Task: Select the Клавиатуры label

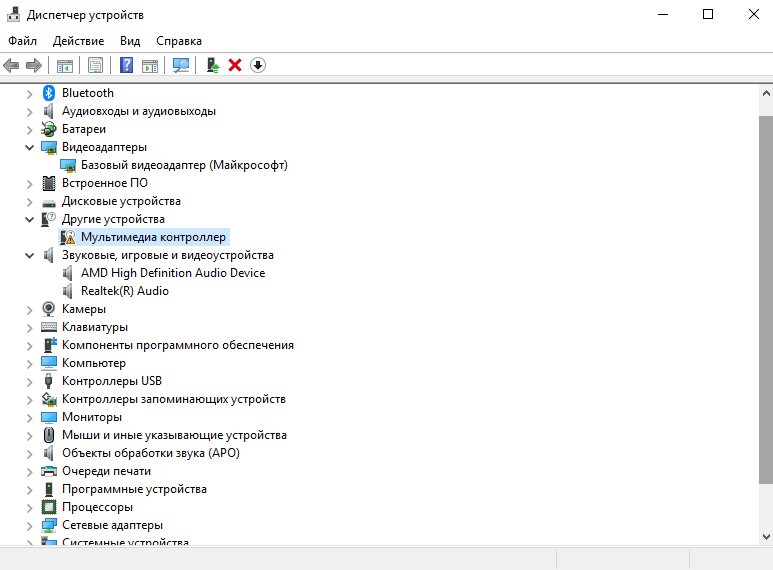Action: click(95, 327)
